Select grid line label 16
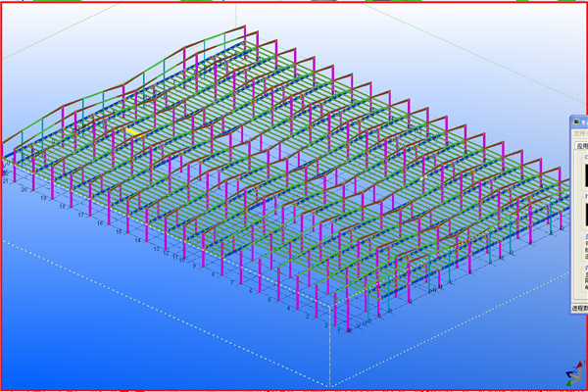The width and height of the screenshot is (588, 392). [x=99, y=222]
